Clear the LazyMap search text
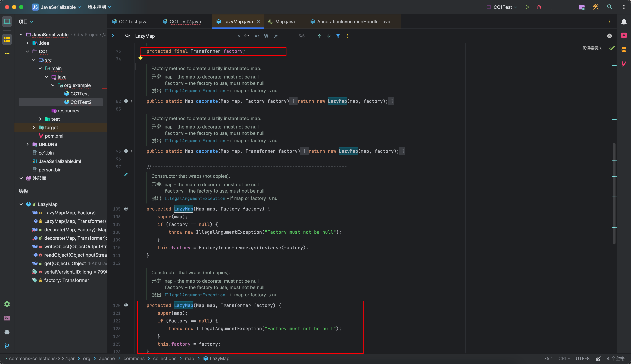Image resolution: width=631 pixels, height=364 pixels. click(239, 36)
